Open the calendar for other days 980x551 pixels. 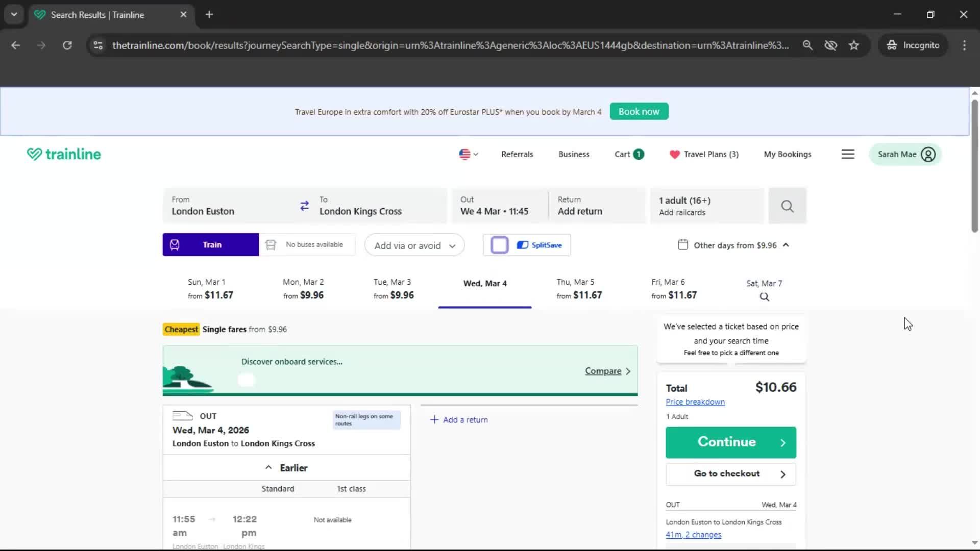[x=733, y=245]
